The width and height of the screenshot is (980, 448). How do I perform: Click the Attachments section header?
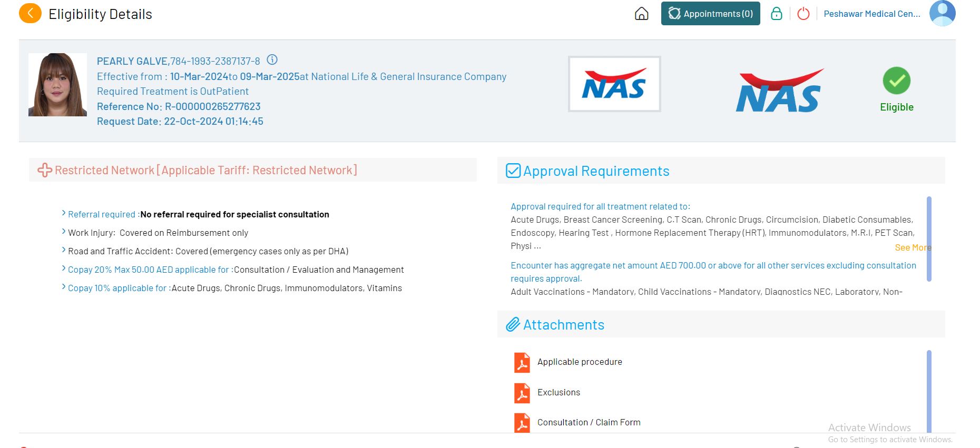pyautogui.click(x=563, y=324)
